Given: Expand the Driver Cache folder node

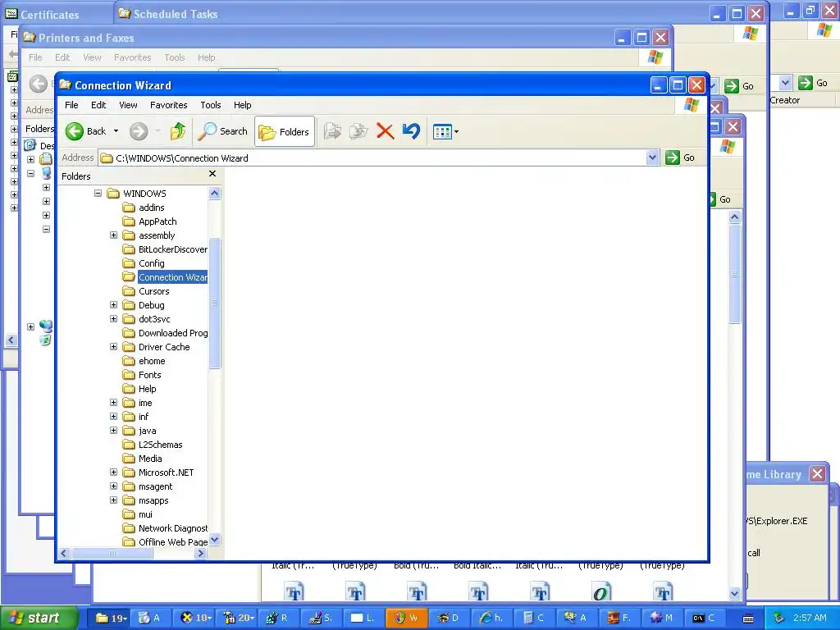Looking at the screenshot, I should [113, 346].
